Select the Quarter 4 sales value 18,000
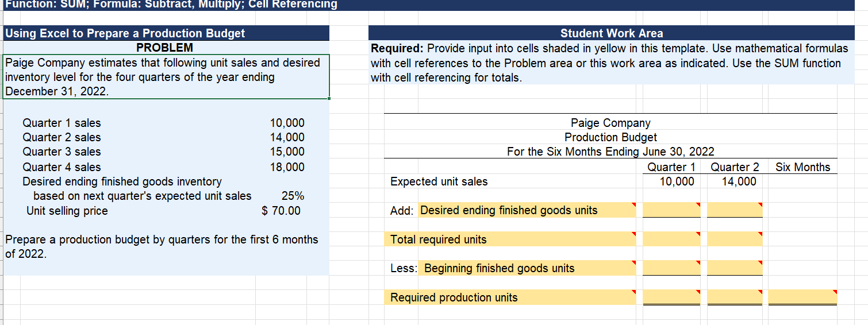Viewport: 868px width, 325px height. 287,167
